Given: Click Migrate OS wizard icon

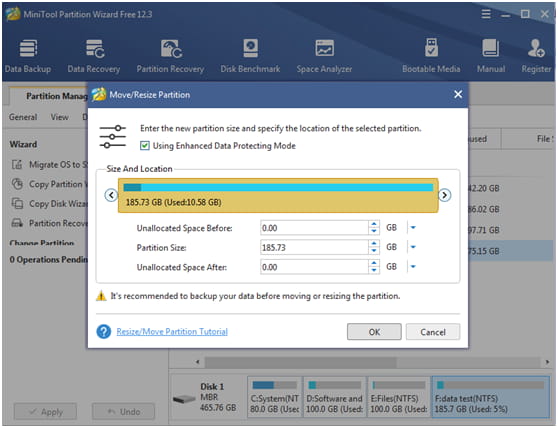Looking at the screenshot, I should point(17,165).
